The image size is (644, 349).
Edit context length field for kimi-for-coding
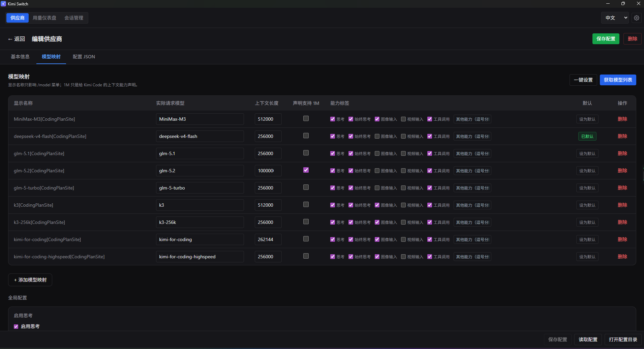click(268, 239)
